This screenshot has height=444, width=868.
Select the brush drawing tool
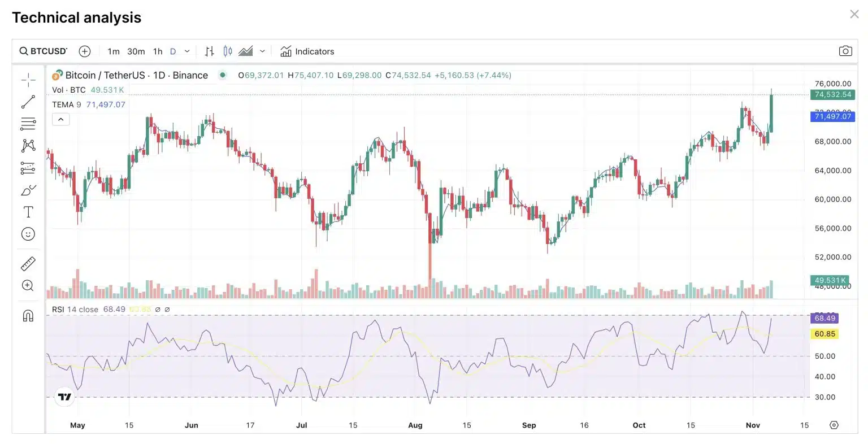click(28, 190)
